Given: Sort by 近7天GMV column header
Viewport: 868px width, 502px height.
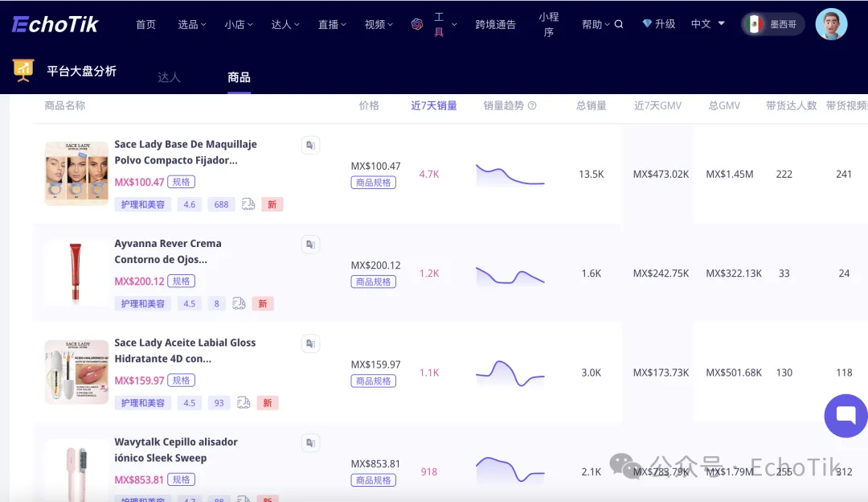Looking at the screenshot, I should [657, 105].
